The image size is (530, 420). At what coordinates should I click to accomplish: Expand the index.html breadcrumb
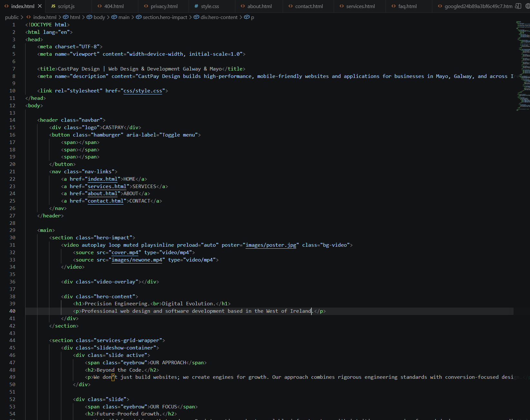point(44,17)
